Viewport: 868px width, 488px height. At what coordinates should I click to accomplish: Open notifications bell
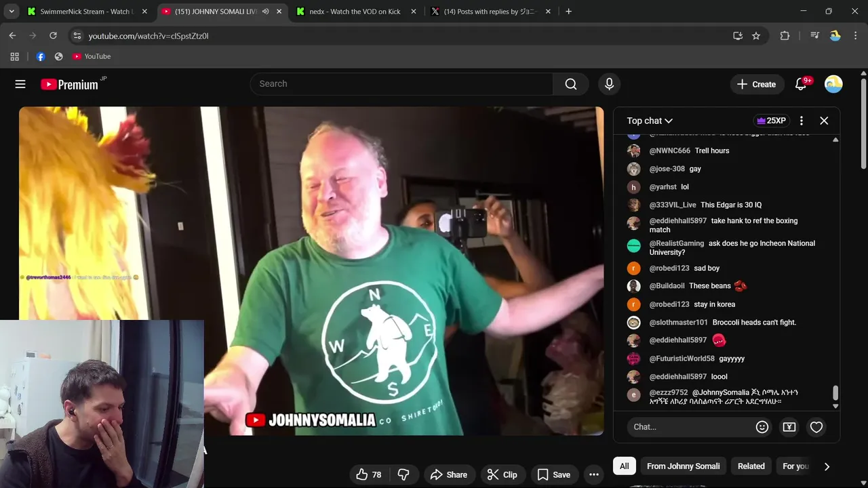(802, 84)
